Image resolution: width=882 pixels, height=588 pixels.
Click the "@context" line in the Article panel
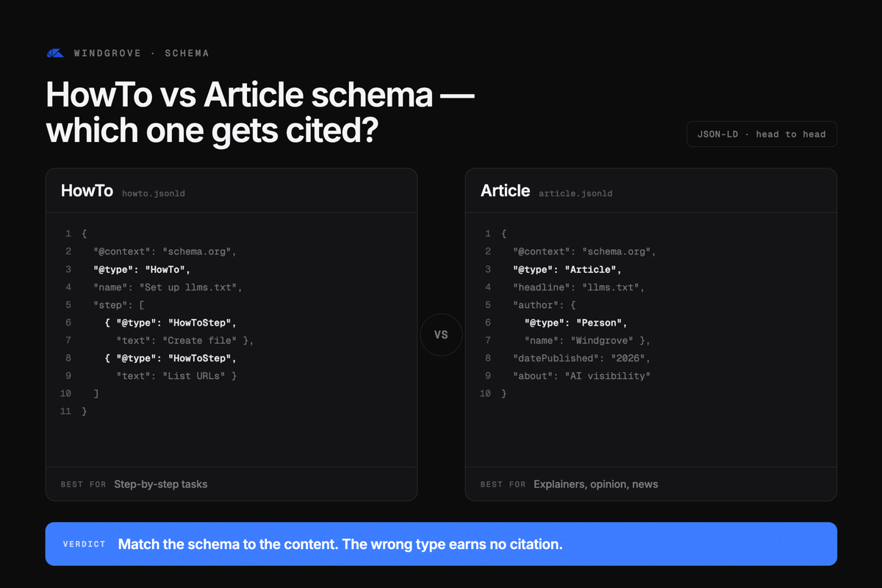click(x=584, y=251)
